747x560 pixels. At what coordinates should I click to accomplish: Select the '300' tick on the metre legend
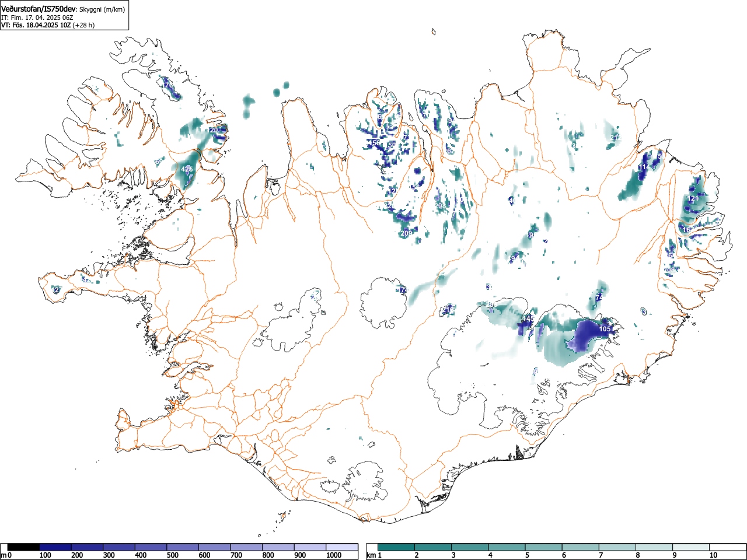[x=109, y=555]
